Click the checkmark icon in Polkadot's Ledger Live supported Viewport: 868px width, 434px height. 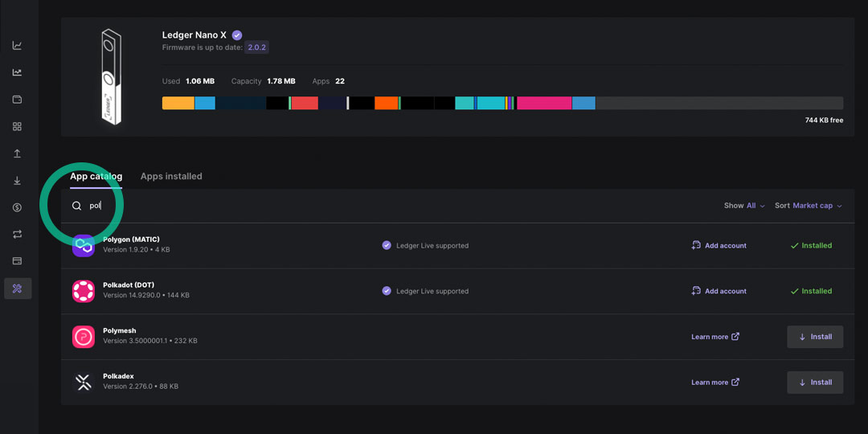coord(387,291)
